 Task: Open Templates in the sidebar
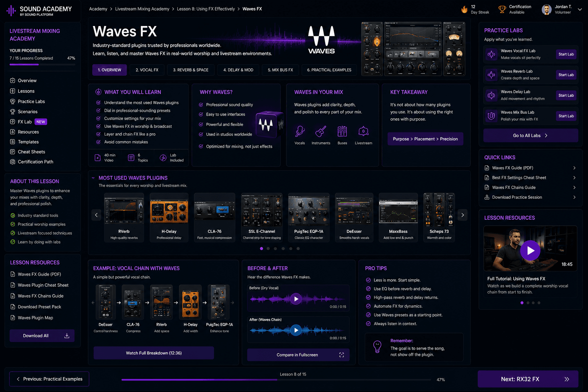point(24,142)
